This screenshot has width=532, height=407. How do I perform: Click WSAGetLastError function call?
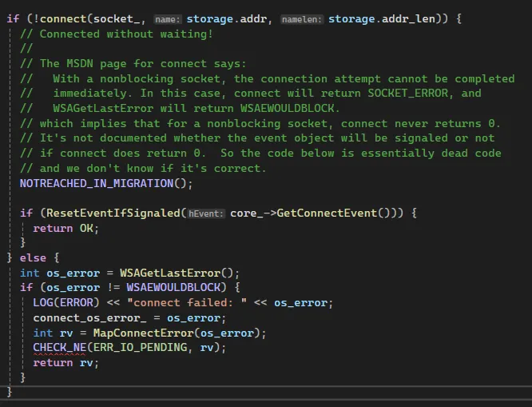pos(170,273)
